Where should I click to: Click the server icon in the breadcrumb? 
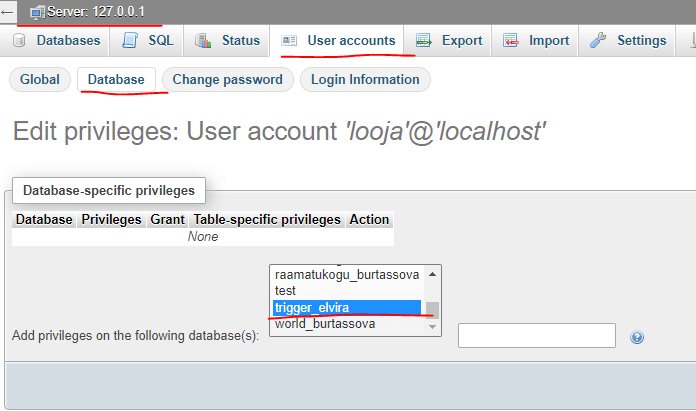(37, 12)
